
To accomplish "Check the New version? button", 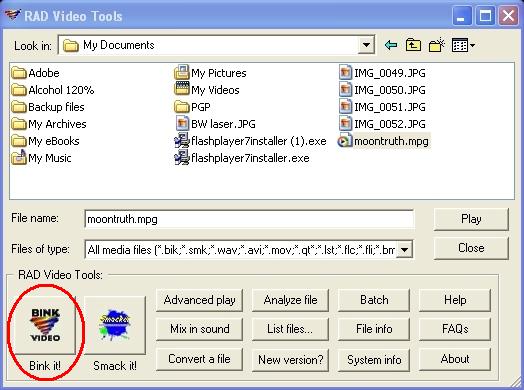I will pyautogui.click(x=290, y=360).
